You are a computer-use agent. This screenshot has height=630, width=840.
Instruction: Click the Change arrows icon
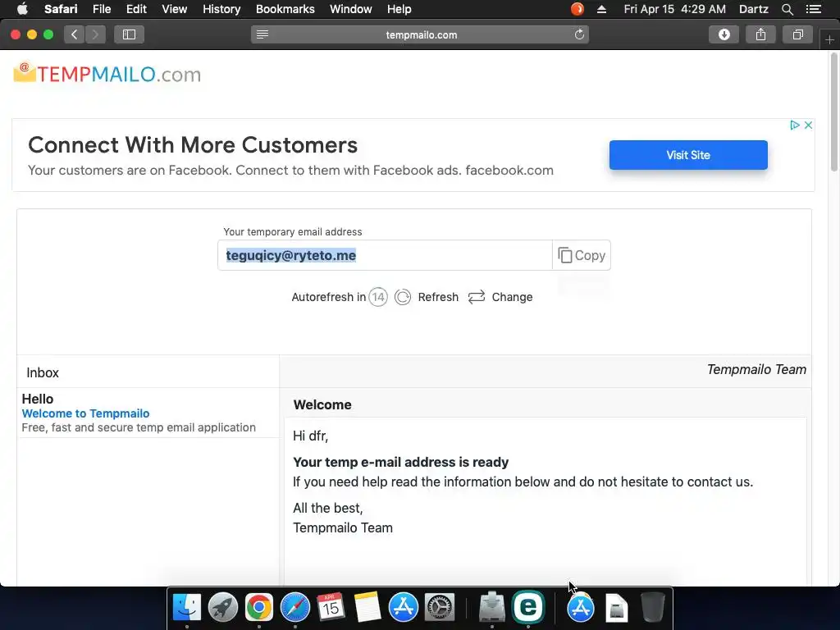pos(477,297)
